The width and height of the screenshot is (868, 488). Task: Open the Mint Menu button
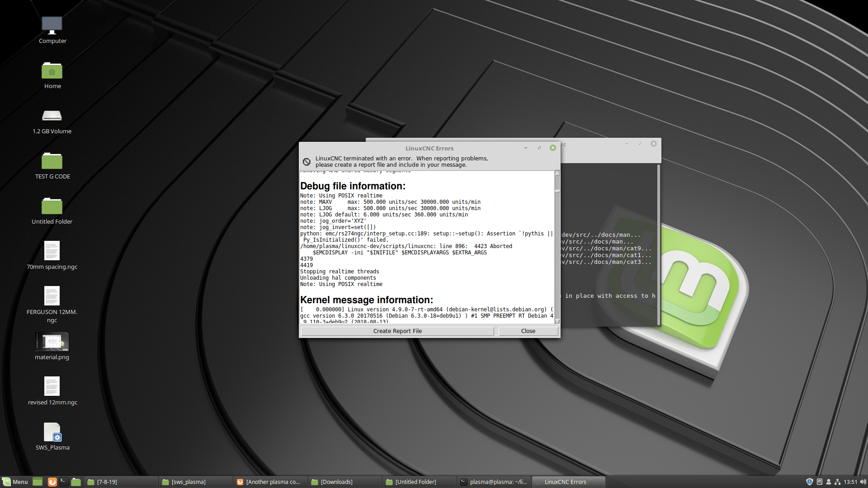coord(15,482)
